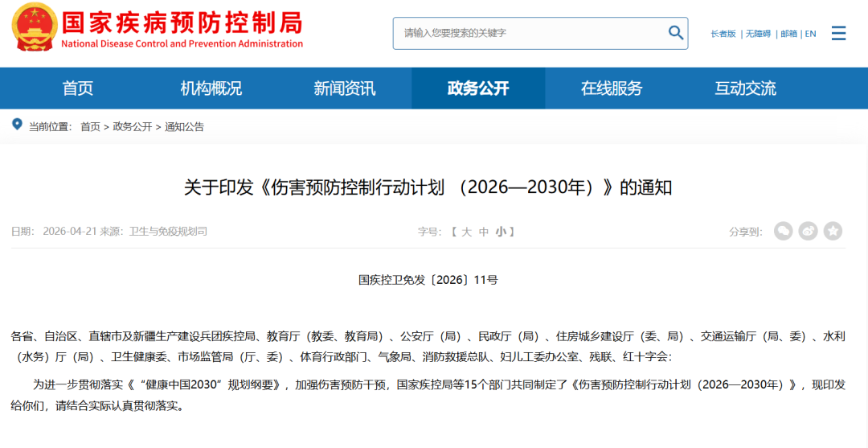
Task: Open the 邮箱 mailbox link
Action: [x=789, y=34]
